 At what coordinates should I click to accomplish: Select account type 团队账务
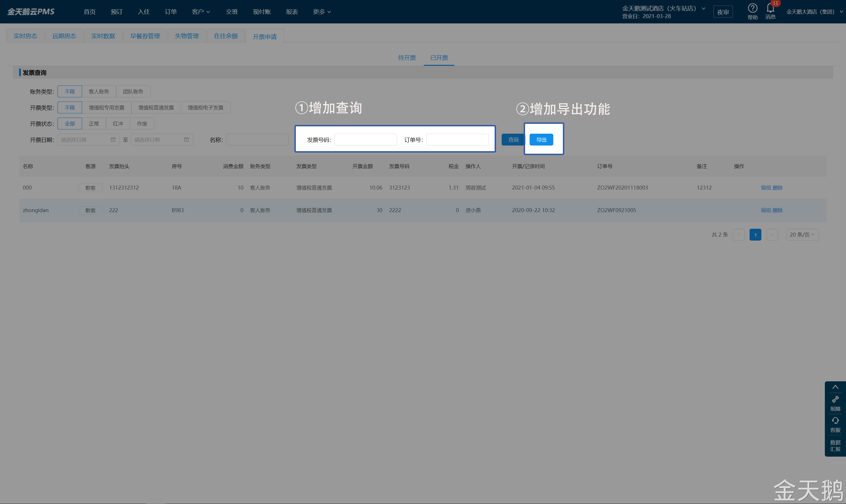click(133, 91)
